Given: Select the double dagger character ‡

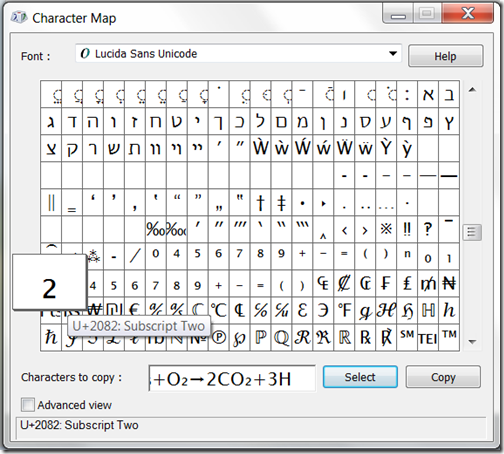Looking at the screenshot, I should tap(281, 202).
